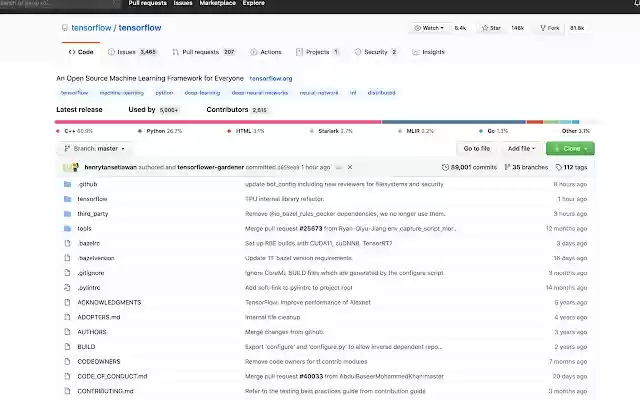Click the commits history clock icon
Image resolution: width=640 pixels, height=400 pixels.
[x=445, y=167]
